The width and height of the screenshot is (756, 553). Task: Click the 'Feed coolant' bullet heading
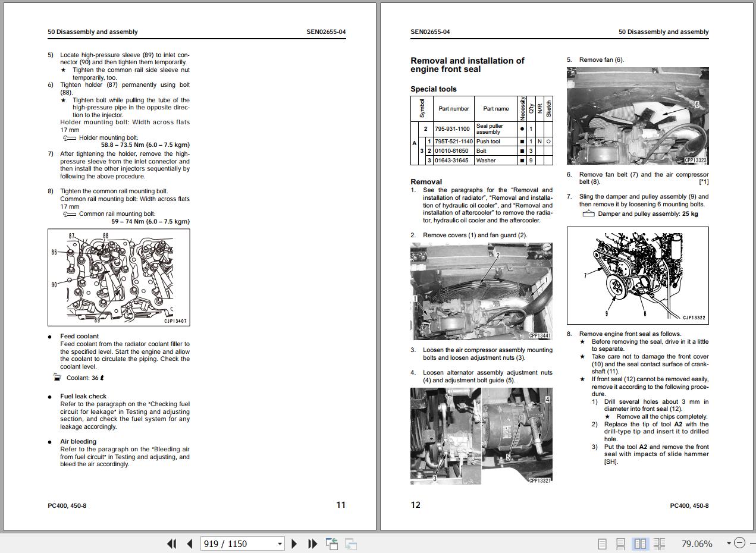[x=80, y=337]
